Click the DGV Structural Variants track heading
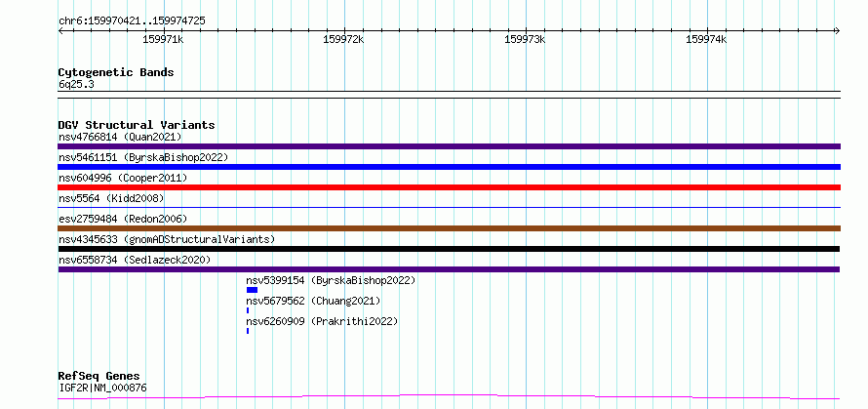Image resolution: width=868 pixels, height=409 pixels. 137,125
